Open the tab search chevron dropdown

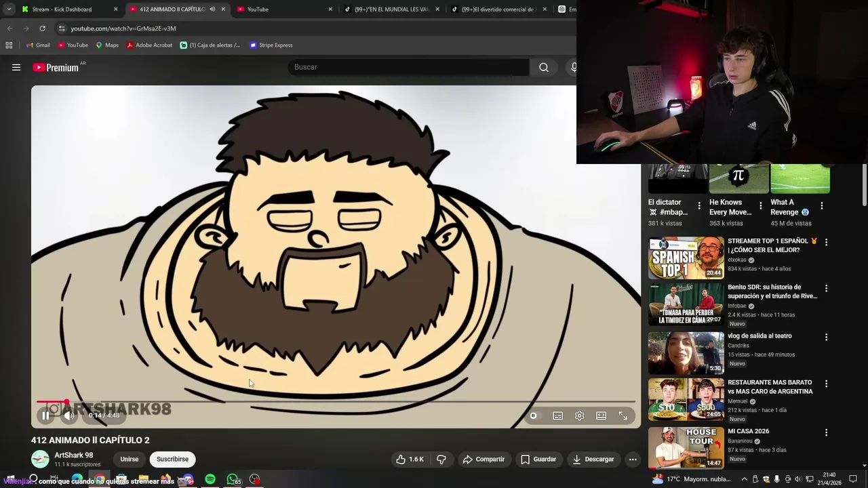click(x=9, y=9)
